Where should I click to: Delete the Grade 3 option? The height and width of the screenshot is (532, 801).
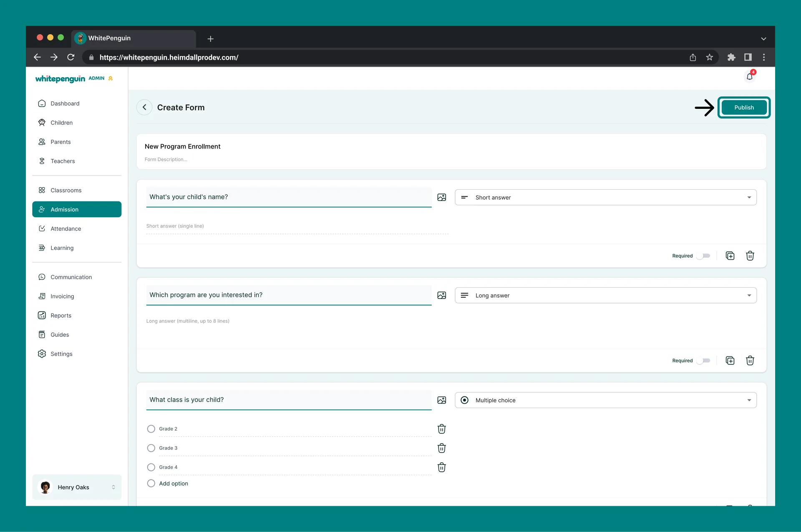coord(442,448)
